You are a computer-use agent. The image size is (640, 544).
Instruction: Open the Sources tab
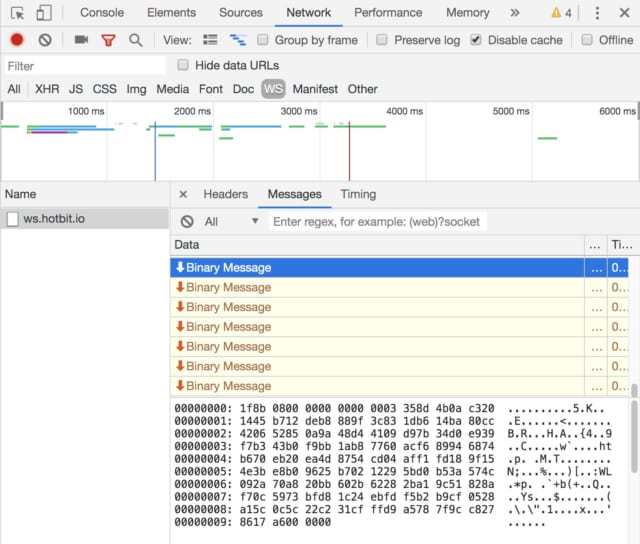[x=241, y=13]
